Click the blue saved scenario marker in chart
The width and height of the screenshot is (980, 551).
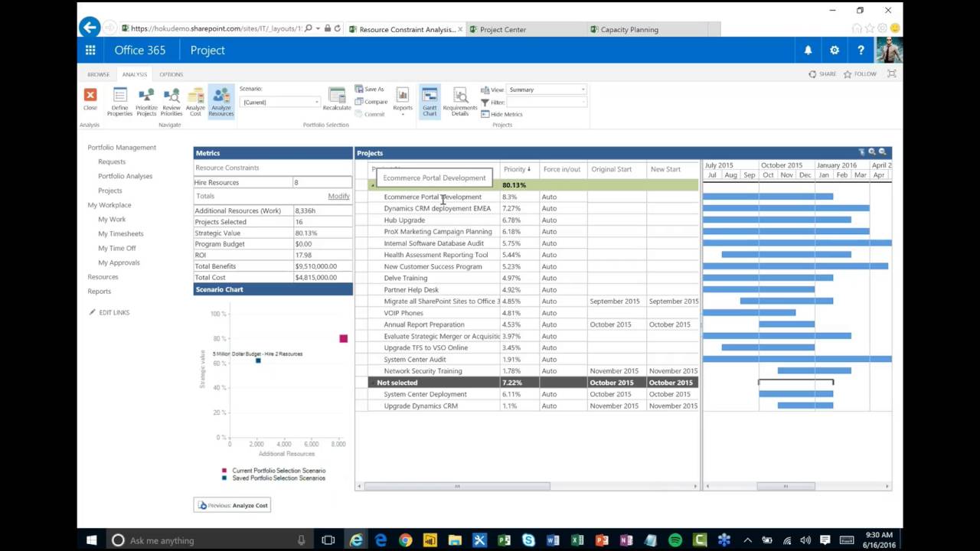pos(258,360)
